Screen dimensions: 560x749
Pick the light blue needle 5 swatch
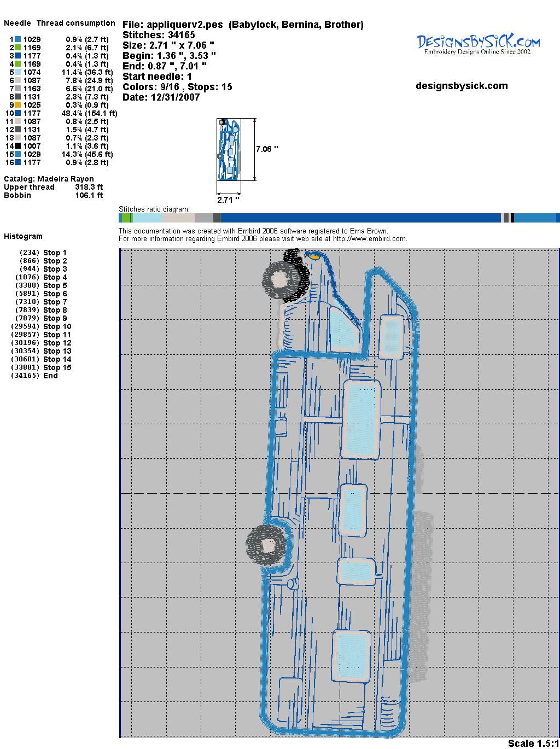coord(18,72)
